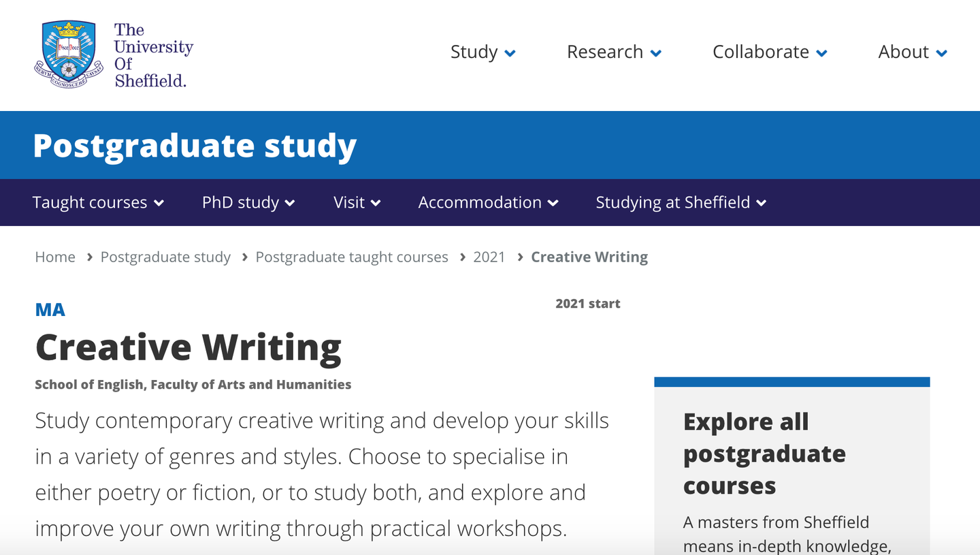Open Postgraduate taught courses breadcrumb link
This screenshot has width=980, height=555.
351,257
